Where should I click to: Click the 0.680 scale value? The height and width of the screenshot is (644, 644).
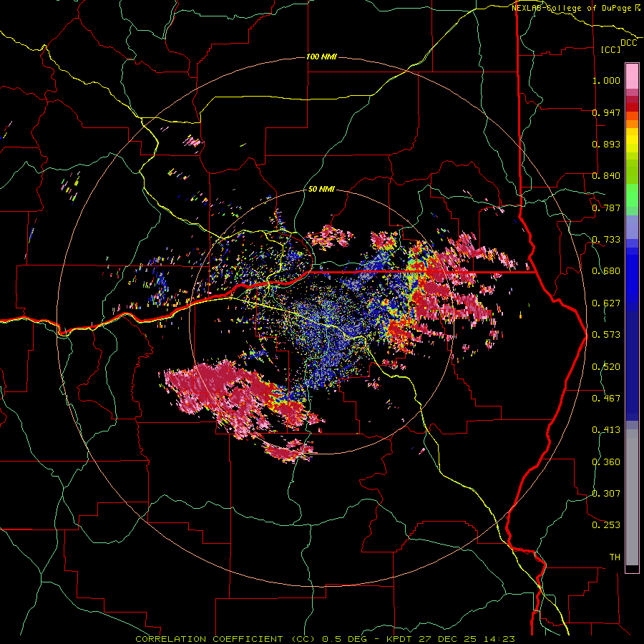606,271
